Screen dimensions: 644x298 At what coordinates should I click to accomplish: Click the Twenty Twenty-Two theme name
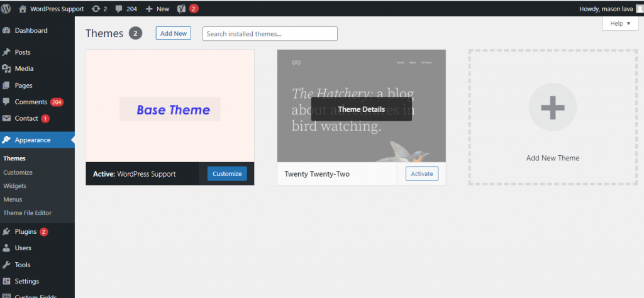click(317, 174)
